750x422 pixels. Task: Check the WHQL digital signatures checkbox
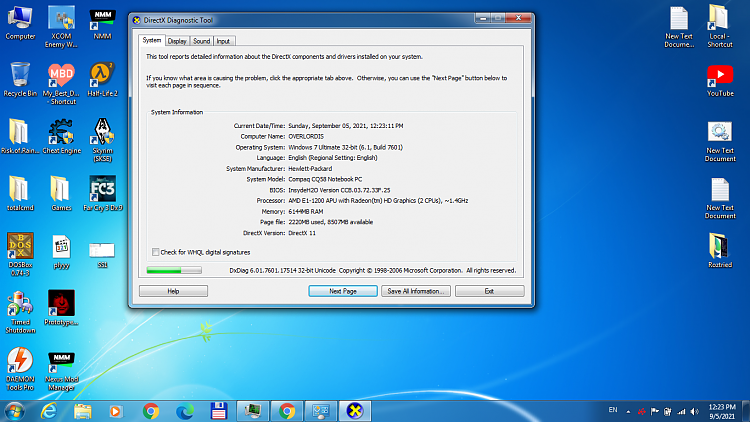pos(155,252)
